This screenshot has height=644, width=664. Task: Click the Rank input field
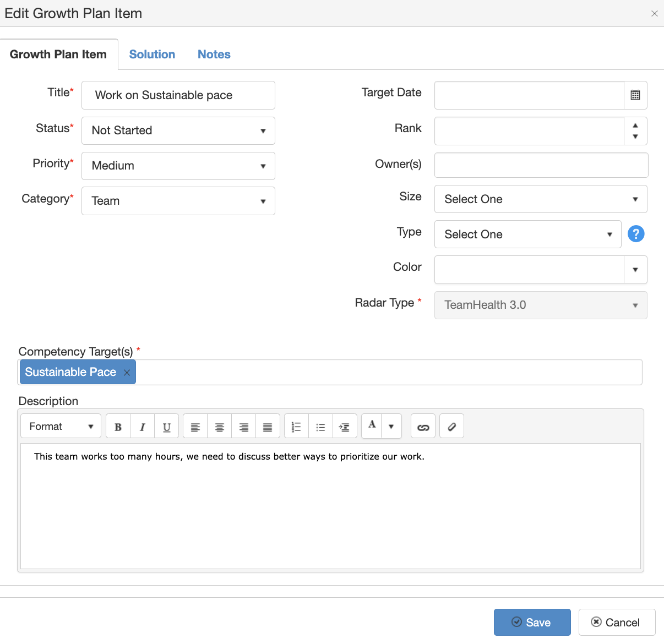pyautogui.click(x=529, y=131)
